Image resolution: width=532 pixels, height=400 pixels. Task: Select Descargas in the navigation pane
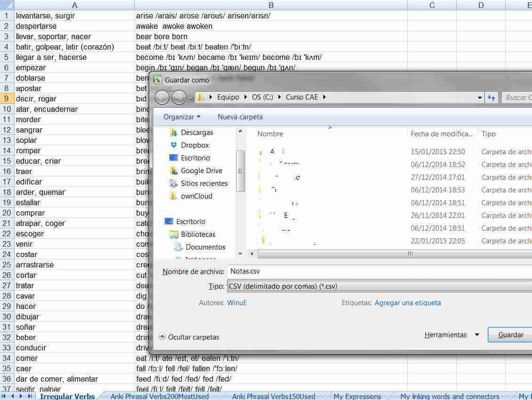pyautogui.click(x=197, y=133)
